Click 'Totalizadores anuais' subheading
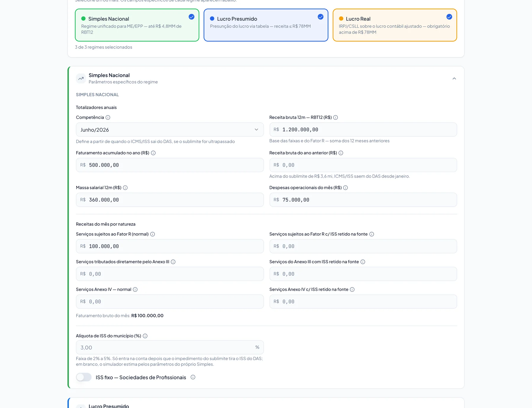 pyautogui.click(x=96, y=108)
